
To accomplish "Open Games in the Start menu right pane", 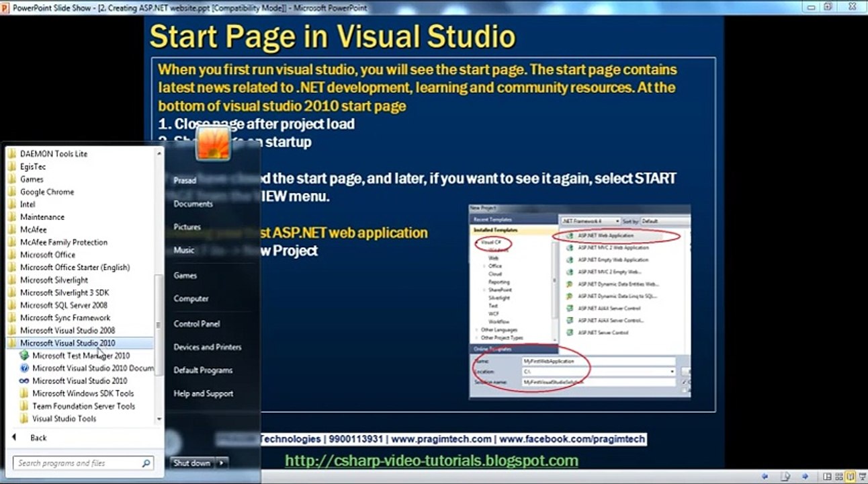I will point(185,275).
